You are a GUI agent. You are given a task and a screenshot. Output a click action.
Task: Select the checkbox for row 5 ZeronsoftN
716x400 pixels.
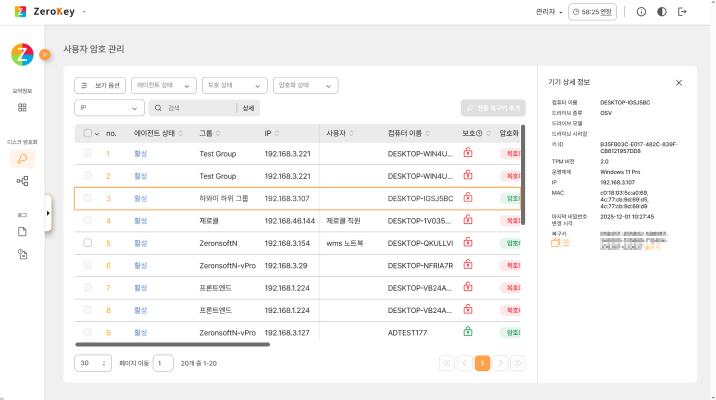point(88,243)
